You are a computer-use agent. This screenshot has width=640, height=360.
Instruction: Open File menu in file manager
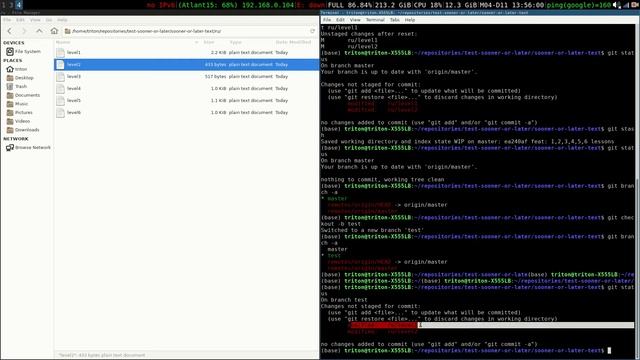7,20
